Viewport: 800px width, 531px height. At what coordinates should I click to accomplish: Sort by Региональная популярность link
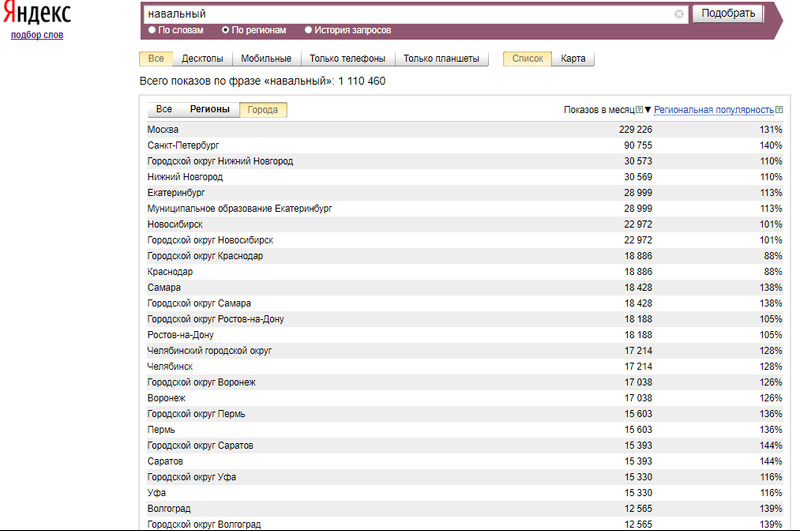pyautogui.click(x=713, y=110)
